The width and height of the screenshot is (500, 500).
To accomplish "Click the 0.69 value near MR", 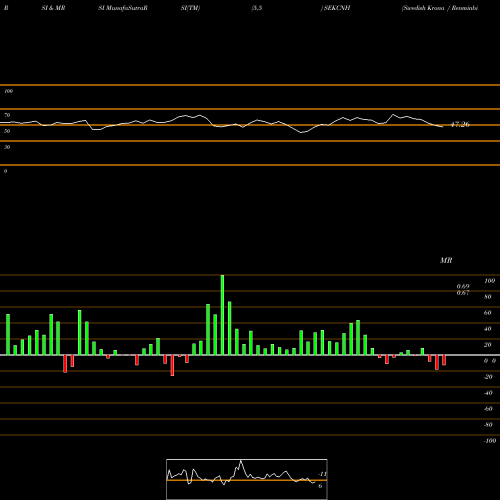I will click(x=463, y=287).
